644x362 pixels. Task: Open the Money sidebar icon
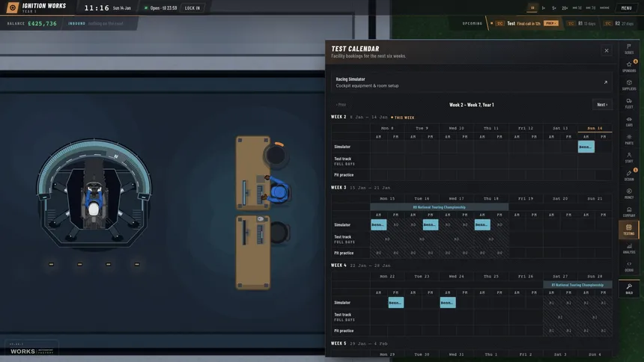coord(629,193)
